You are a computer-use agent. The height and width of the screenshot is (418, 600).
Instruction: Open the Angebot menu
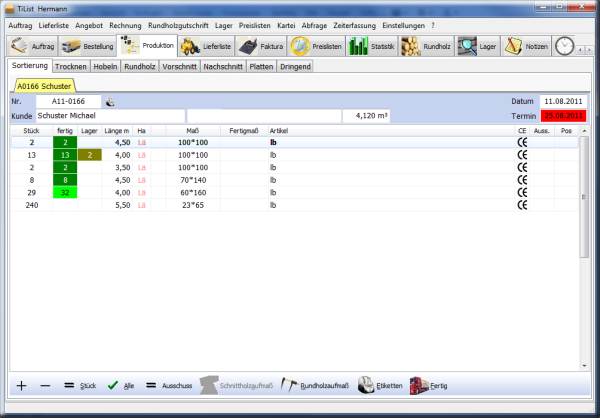[89, 26]
